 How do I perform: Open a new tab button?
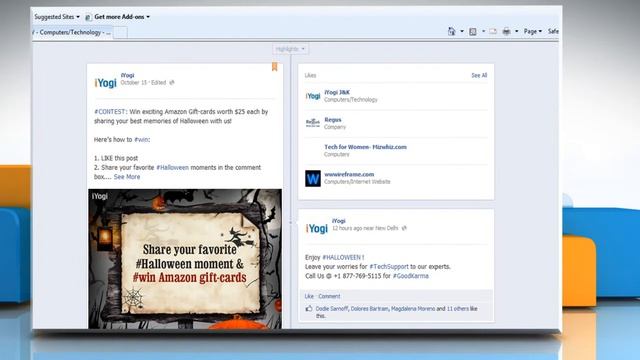pyautogui.click(x=120, y=33)
